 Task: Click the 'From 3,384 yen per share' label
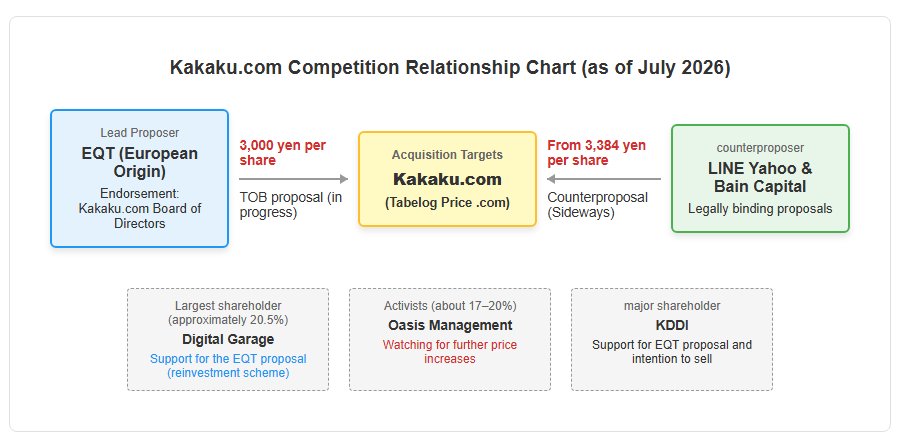coord(596,153)
